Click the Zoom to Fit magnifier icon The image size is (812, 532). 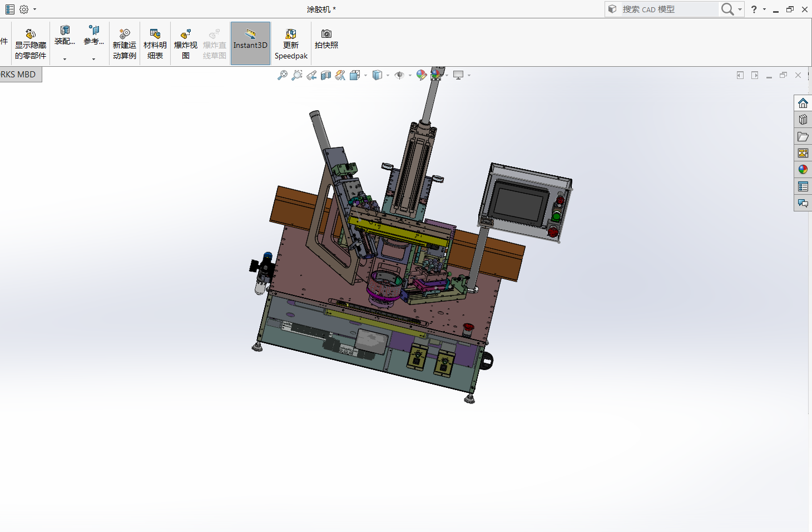pos(283,75)
